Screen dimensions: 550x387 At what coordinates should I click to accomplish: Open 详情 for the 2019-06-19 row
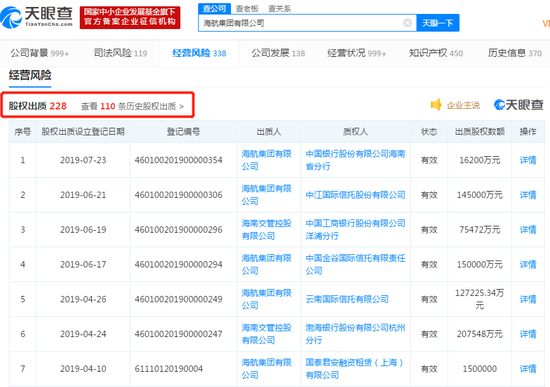pyautogui.click(x=528, y=230)
